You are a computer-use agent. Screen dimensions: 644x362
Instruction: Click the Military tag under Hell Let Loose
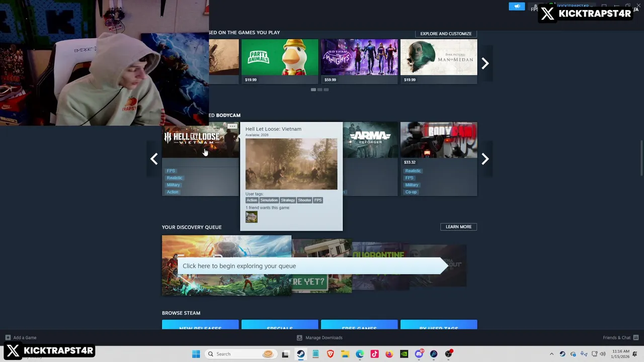(x=173, y=185)
